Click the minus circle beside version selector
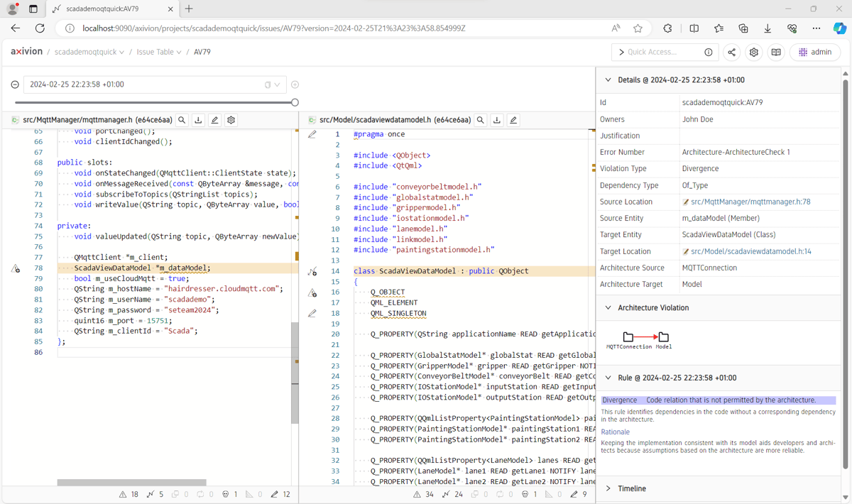 pos(15,84)
